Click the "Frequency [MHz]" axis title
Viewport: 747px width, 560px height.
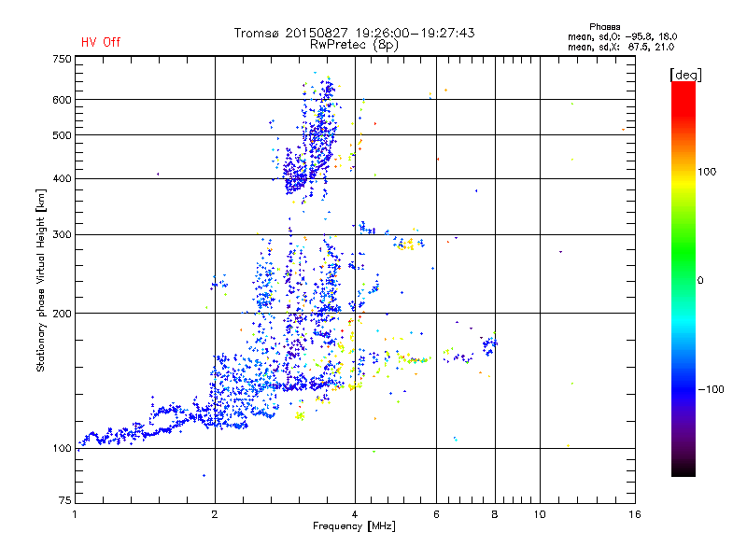coord(354,526)
